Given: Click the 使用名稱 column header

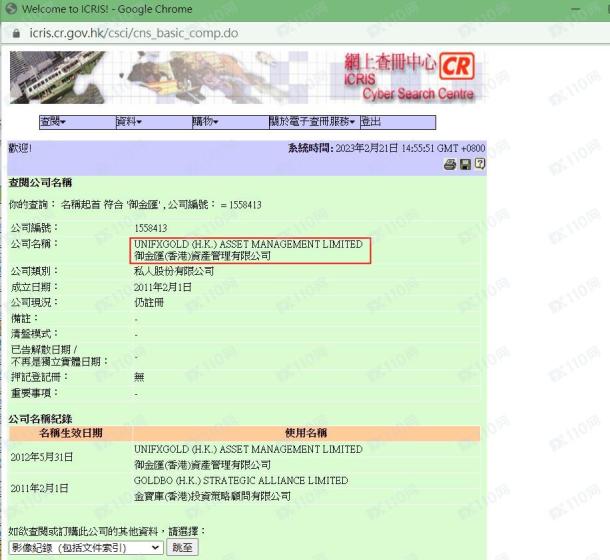Looking at the screenshot, I should [x=306, y=433].
